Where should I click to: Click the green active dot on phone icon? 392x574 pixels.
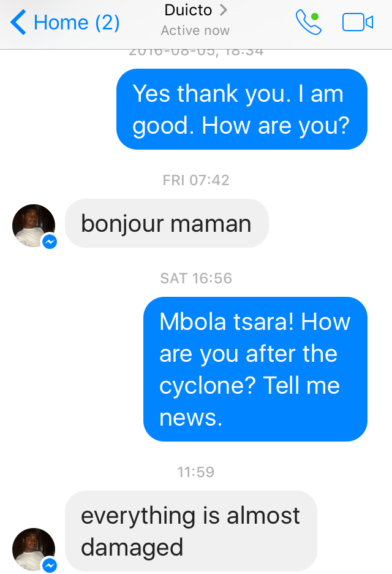[x=315, y=16]
